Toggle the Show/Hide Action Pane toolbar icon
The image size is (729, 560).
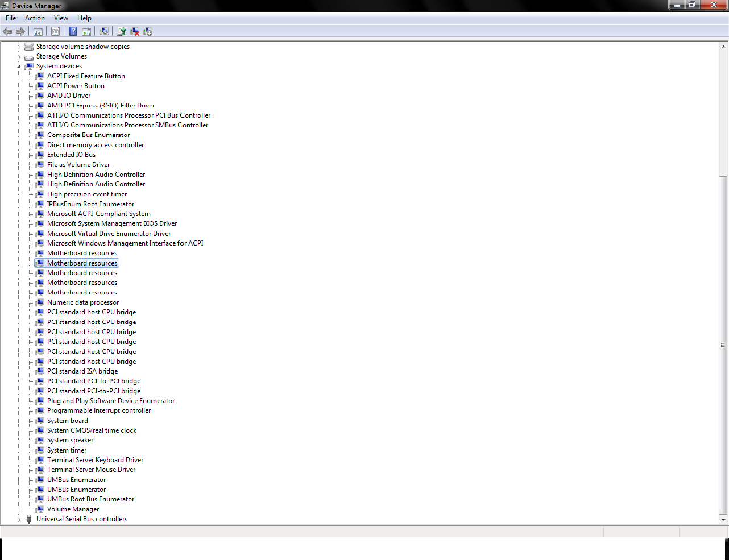pyautogui.click(x=86, y=32)
